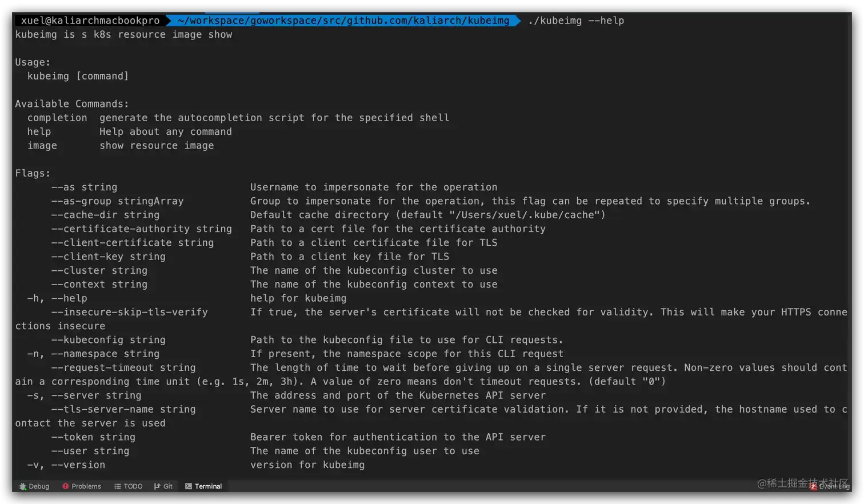Show the Git tool window

coord(163,486)
